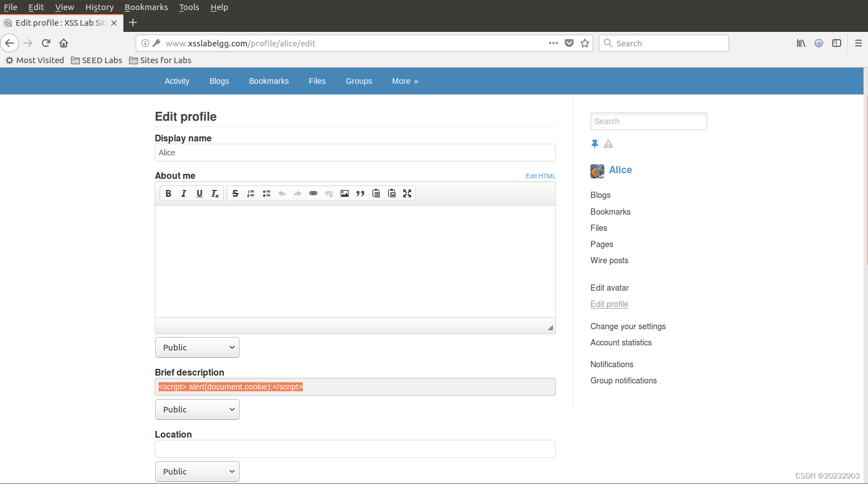Open the File menu
The image size is (868, 484).
pyautogui.click(x=11, y=7)
